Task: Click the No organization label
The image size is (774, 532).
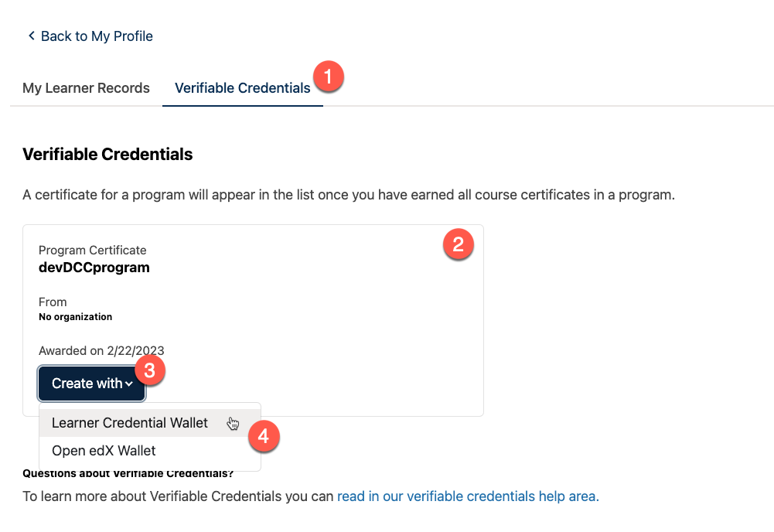Action: (x=75, y=316)
